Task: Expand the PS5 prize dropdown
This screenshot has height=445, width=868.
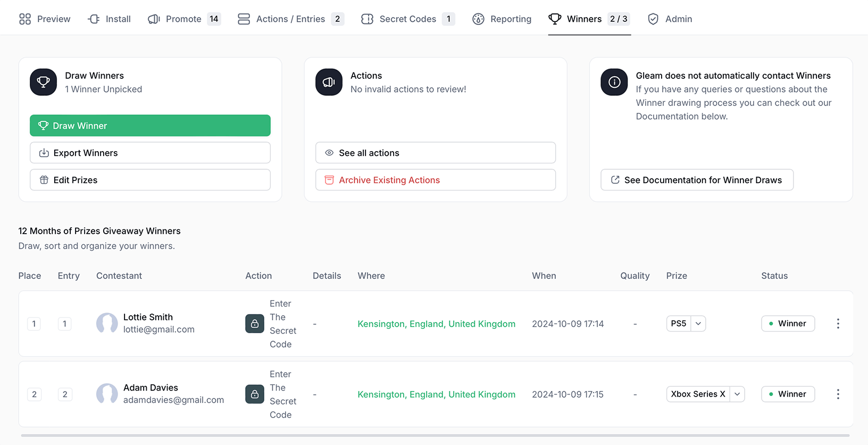Action: point(698,324)
